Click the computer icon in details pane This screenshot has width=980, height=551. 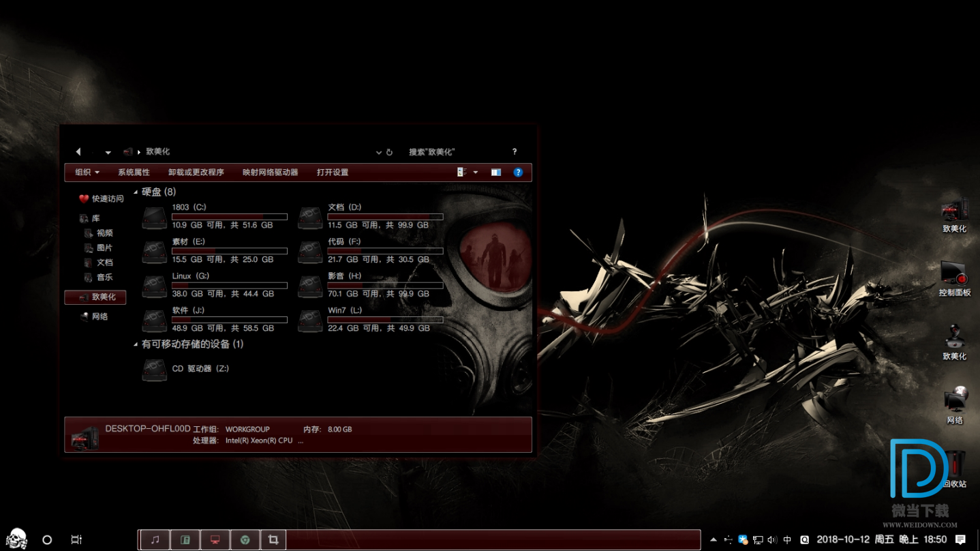[85, 437]
